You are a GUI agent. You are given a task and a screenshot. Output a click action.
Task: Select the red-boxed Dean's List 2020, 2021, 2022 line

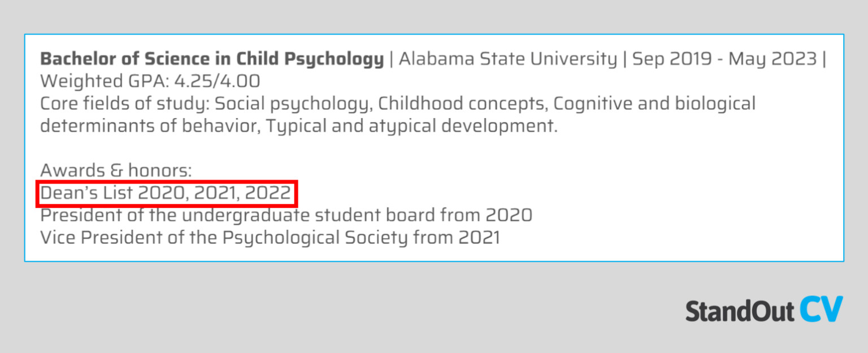pos(166,194)
